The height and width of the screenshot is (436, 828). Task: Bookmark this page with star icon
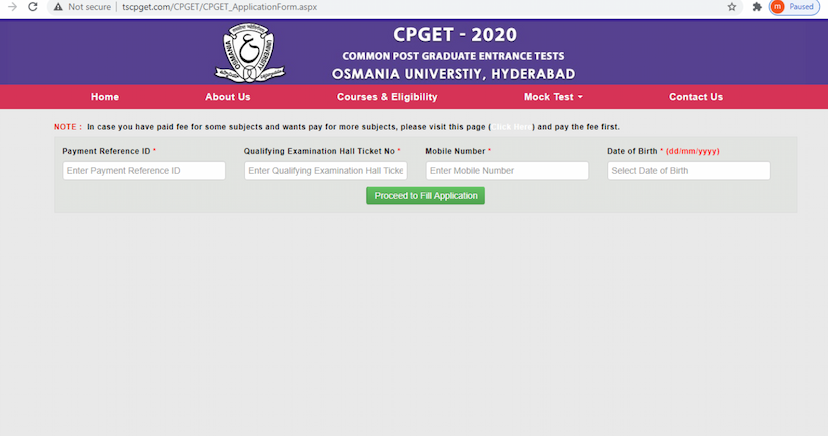731,7
